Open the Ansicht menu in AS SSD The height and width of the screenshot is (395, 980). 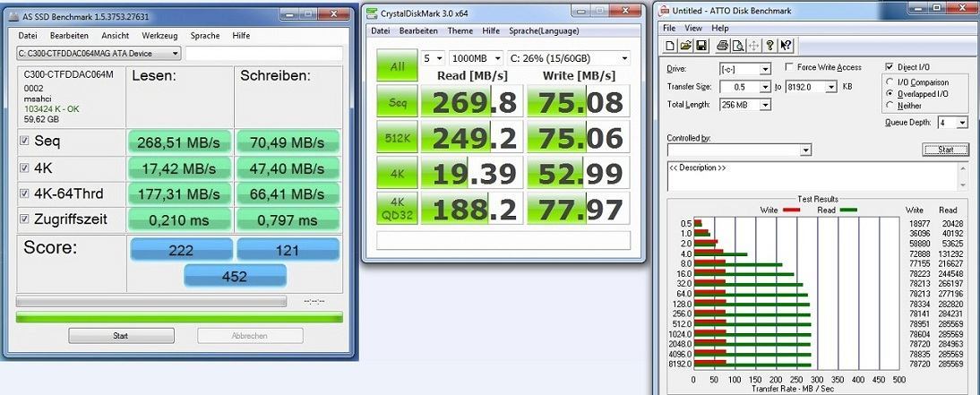pos(115,36)
